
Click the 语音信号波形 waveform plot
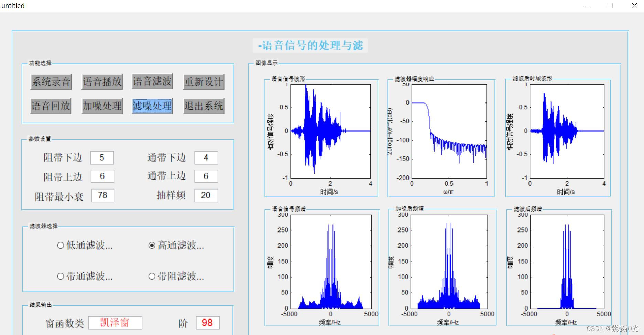[x=330, y=131]
